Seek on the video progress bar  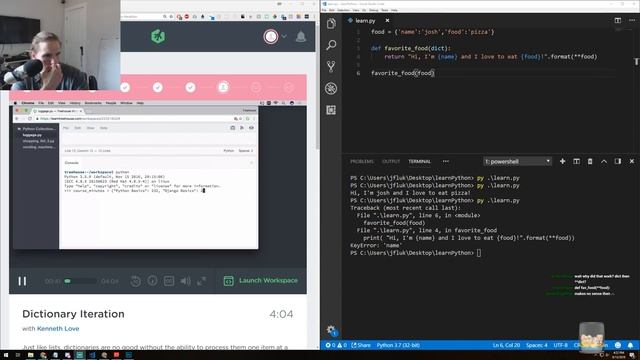click(x=81, y=281)
